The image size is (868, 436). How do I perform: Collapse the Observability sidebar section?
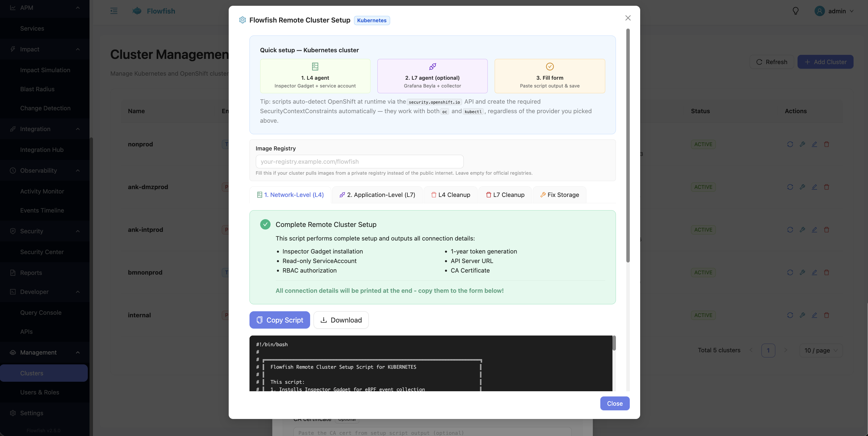[x=78, y=170]
